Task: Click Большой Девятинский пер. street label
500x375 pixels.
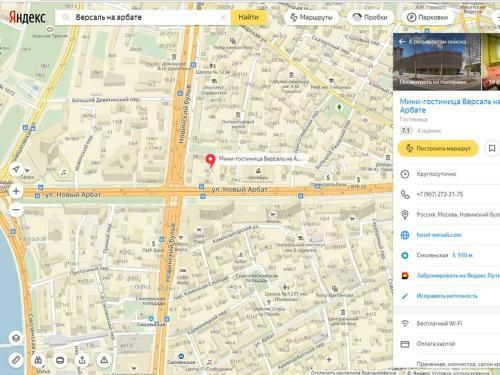Action: pyautogui.click(x=106, y=100)
